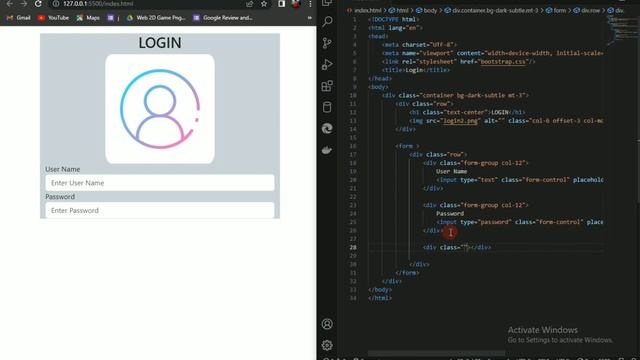Open the VS Code Search view
This screenshot has height=360, width=640.
pyautogui.click(x=327, y=21)
